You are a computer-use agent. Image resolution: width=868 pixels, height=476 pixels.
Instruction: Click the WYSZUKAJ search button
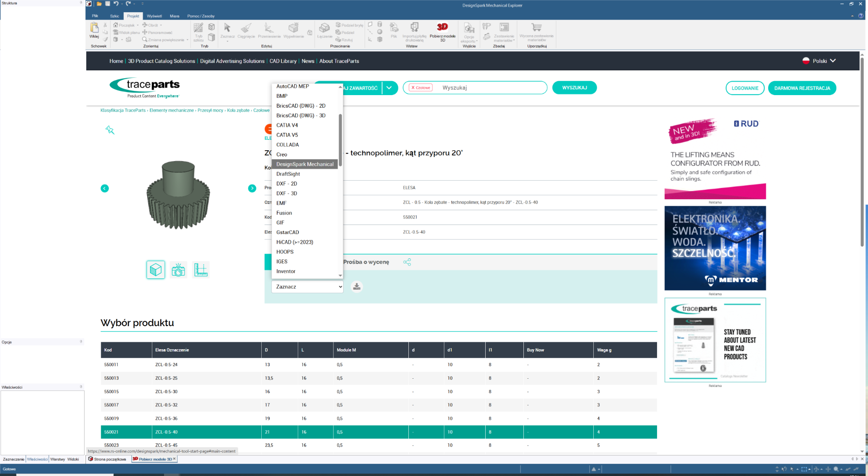pos(574,88)
